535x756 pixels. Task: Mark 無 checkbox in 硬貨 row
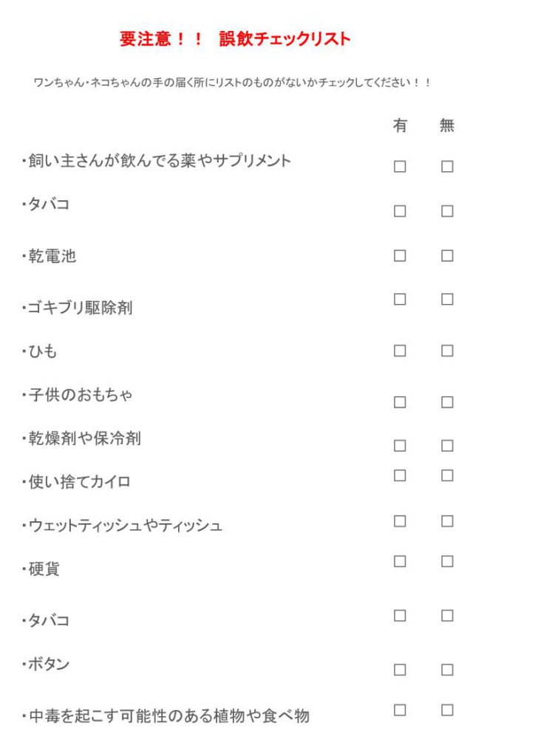pos(447,561)
